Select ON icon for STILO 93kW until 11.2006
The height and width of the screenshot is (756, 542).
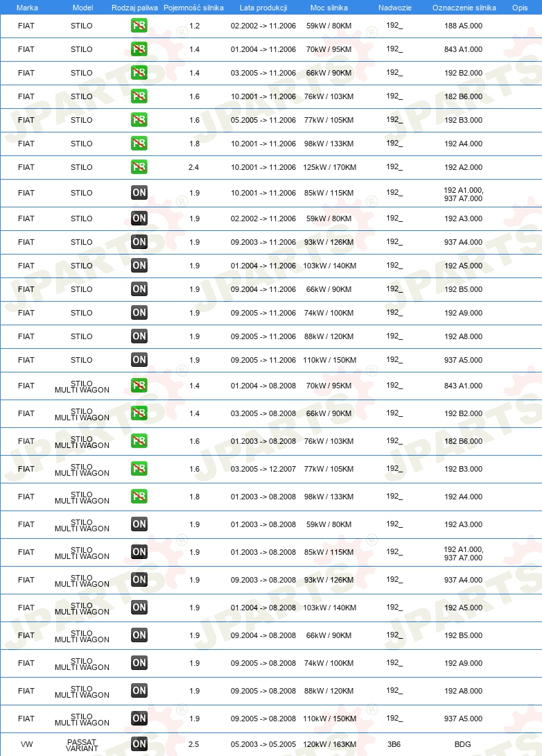click(139, 242)
